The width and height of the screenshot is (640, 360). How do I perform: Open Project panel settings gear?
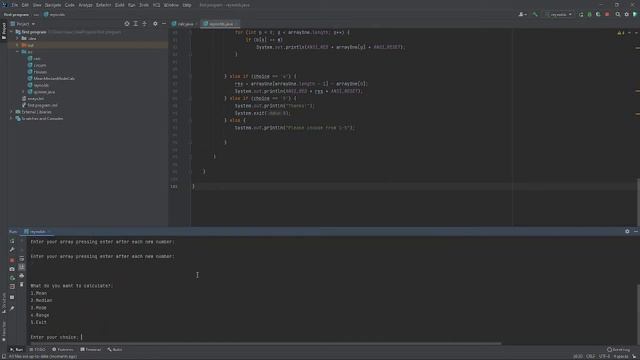[155, 24]
